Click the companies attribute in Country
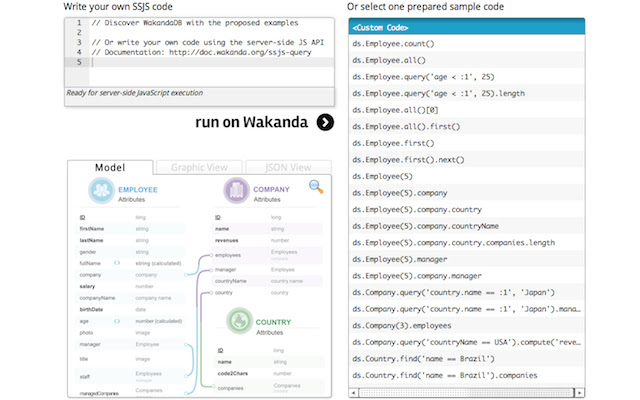This screenshot has width=640, height=400. (x=230, y=388)
